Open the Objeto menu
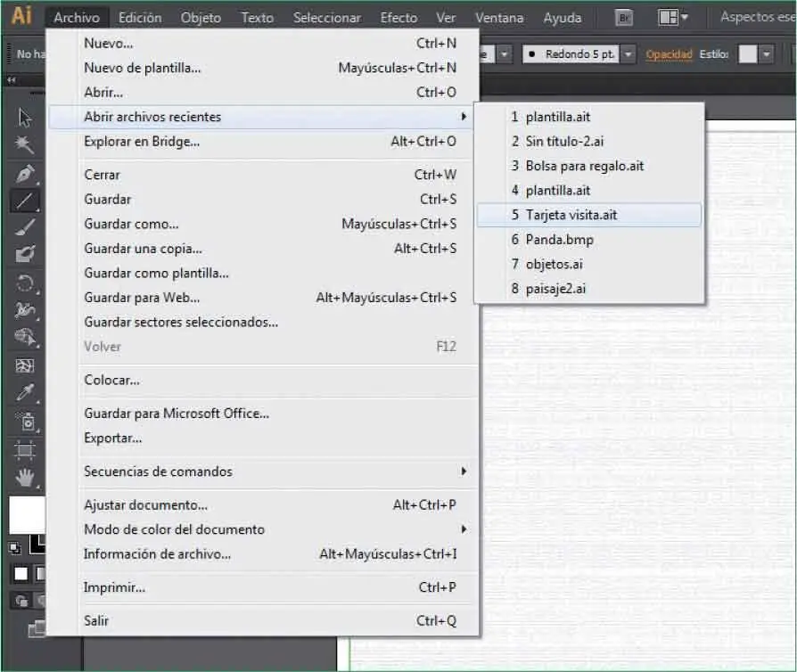The image size is (797, 672). click(x=201, y=18)
